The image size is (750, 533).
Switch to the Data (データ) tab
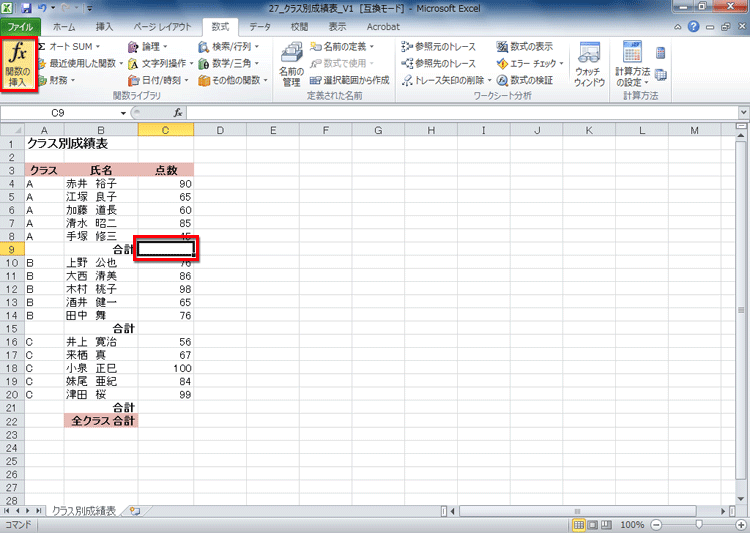click(x=260, y=27)
